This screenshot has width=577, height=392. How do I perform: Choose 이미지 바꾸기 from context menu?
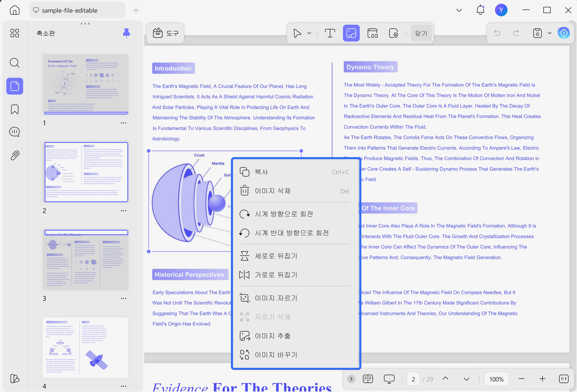coord(295,355)
